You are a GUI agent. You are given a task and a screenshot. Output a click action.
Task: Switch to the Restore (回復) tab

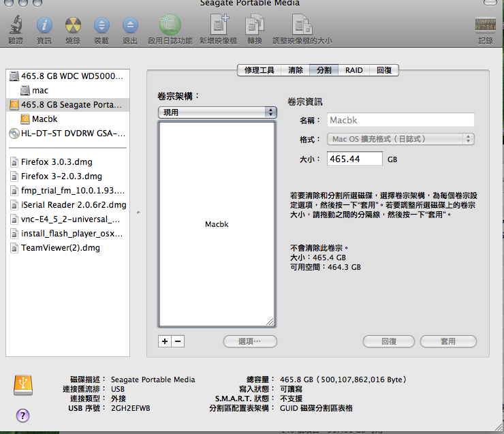[x=384, y=70]
